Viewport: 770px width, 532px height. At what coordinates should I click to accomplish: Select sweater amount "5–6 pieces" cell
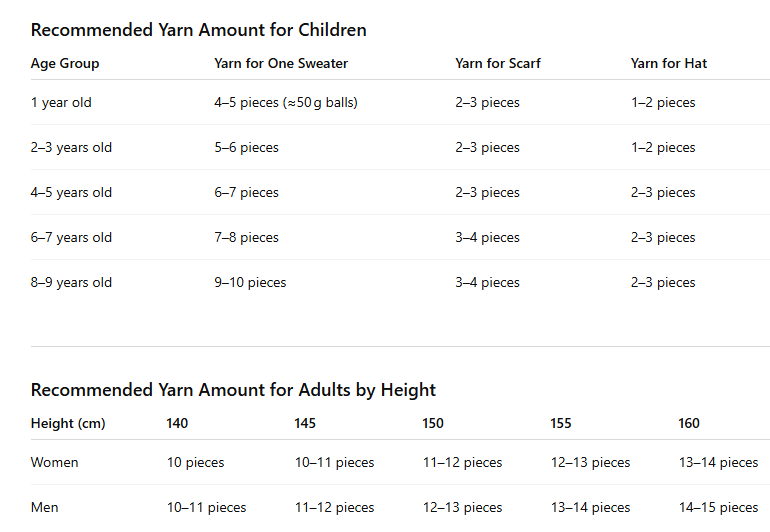246,147
